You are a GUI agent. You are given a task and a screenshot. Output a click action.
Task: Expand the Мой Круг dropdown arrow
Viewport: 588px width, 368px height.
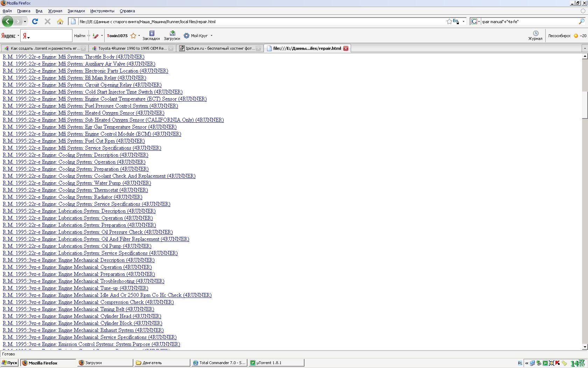(211, 35)
